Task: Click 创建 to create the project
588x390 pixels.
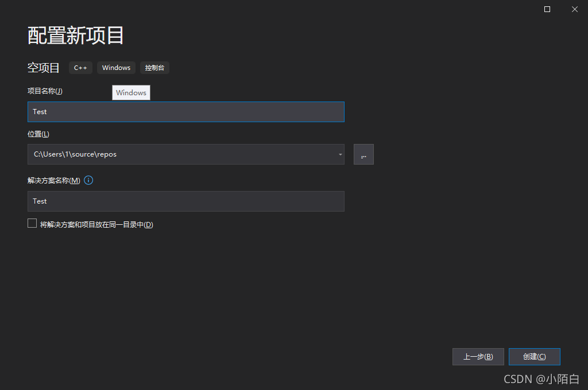Action: pos(534,356)
